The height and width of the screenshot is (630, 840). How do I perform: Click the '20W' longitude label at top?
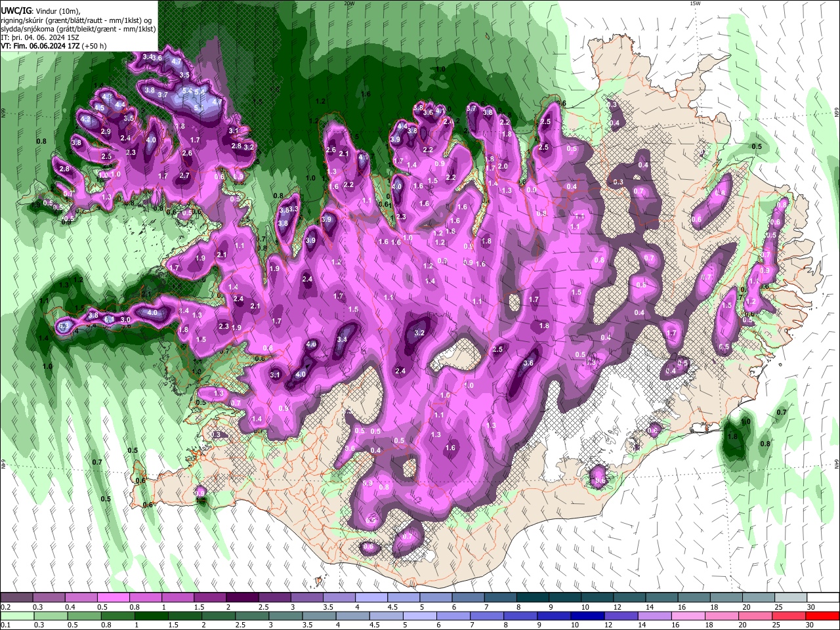[349, 3]
